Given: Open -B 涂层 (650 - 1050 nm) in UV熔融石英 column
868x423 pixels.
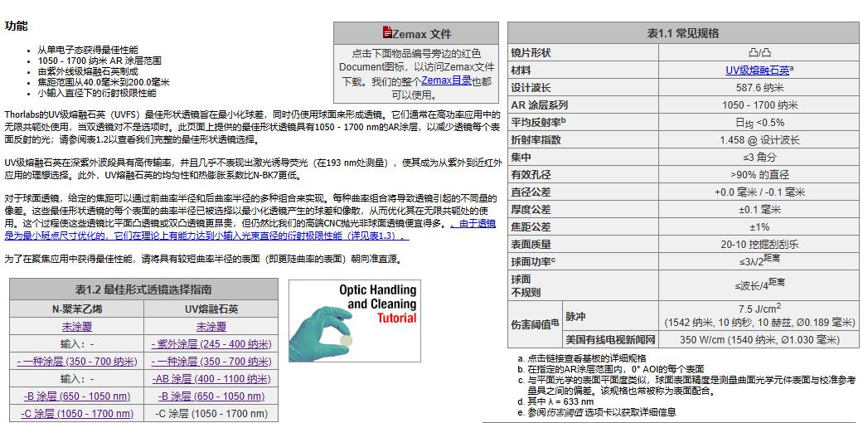Looking at the screenshot, I should click(x=211, y=396).
